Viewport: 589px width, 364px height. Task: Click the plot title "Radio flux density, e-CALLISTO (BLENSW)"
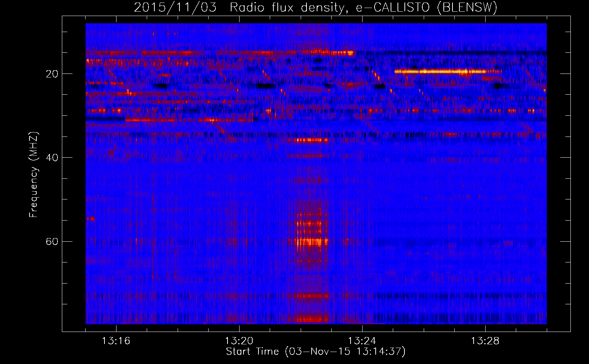363,8
